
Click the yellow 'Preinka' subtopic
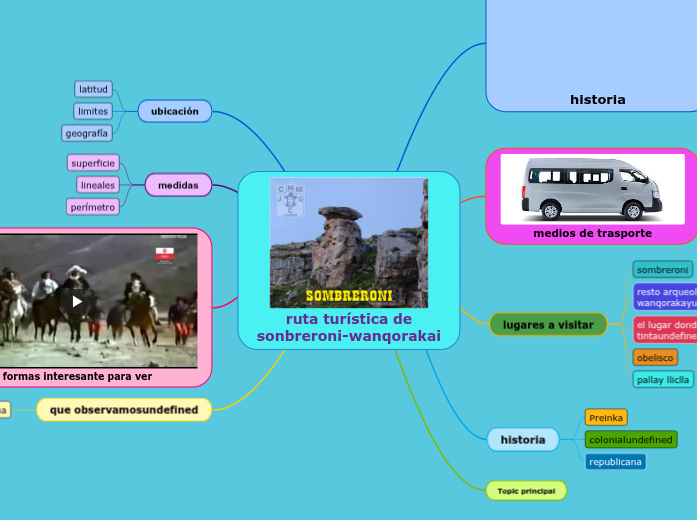click(606, 417)
